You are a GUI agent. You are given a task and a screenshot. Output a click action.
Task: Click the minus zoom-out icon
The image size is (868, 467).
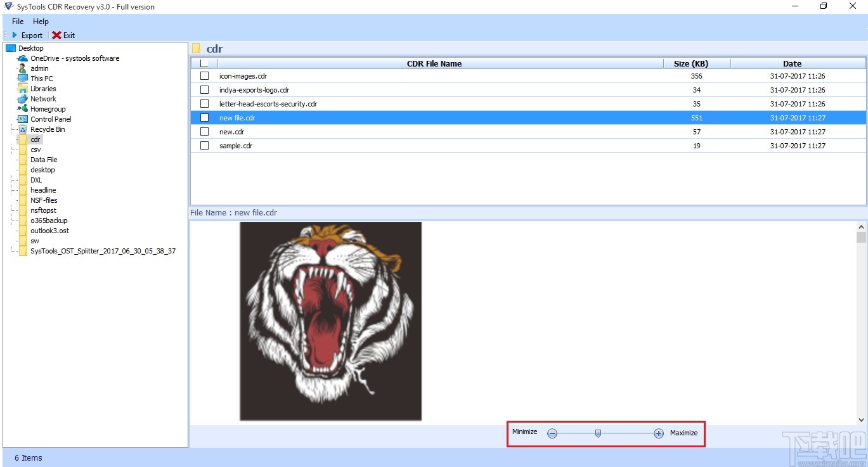click(x=552, y=433)
